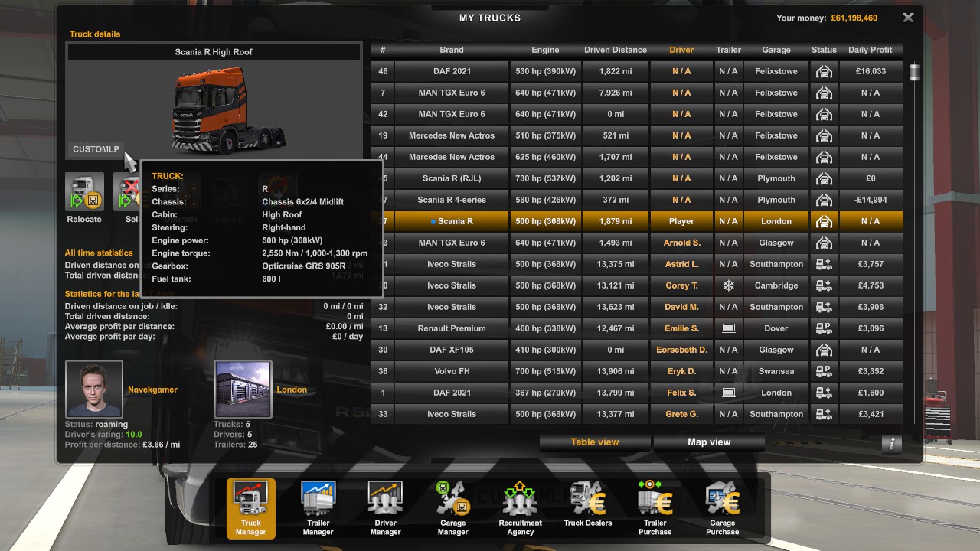Sort table by Status column
This screenshot has height=551, width=980.
coord(824,50)
